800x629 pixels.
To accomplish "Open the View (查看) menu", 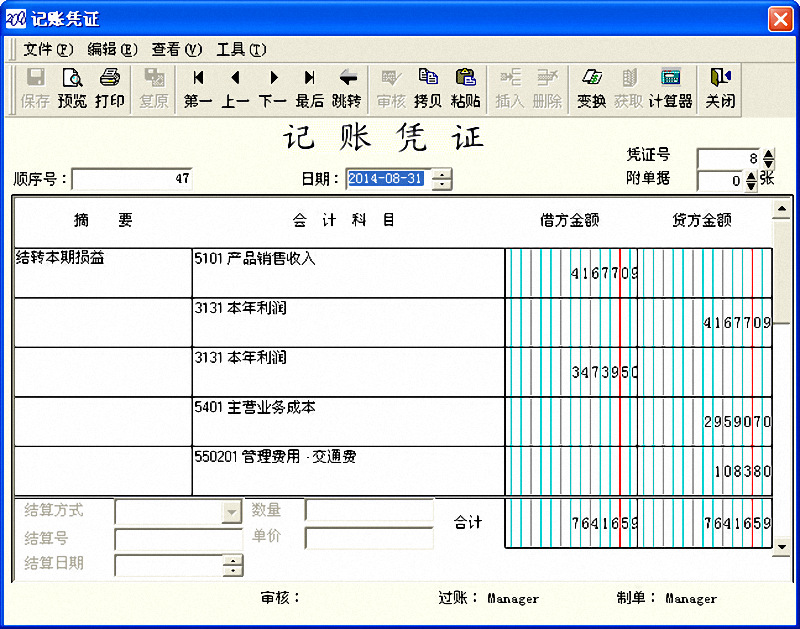I will click(x=177, y=49).
